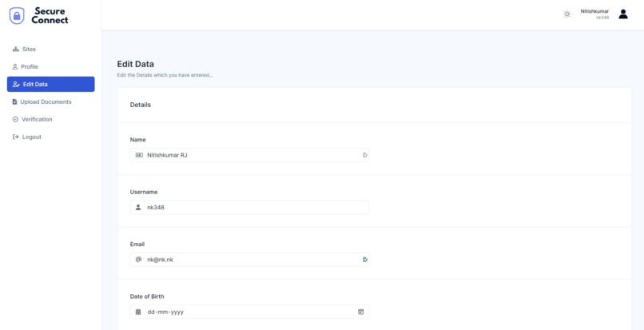
Task: Focus the Username input containing nk348
Action: coord(249,208)
